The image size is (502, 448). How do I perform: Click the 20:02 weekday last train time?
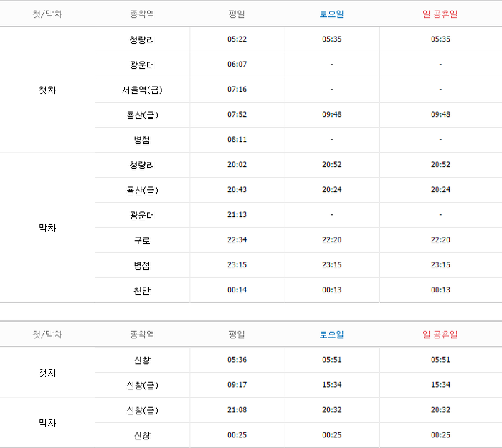pyautogui.click(x=237, y=164)
